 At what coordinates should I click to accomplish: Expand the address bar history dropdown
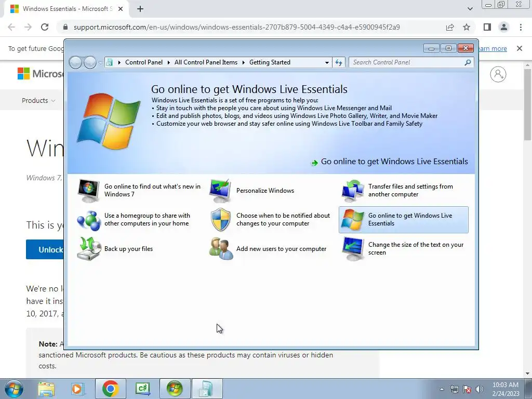[x=327, y=62]
